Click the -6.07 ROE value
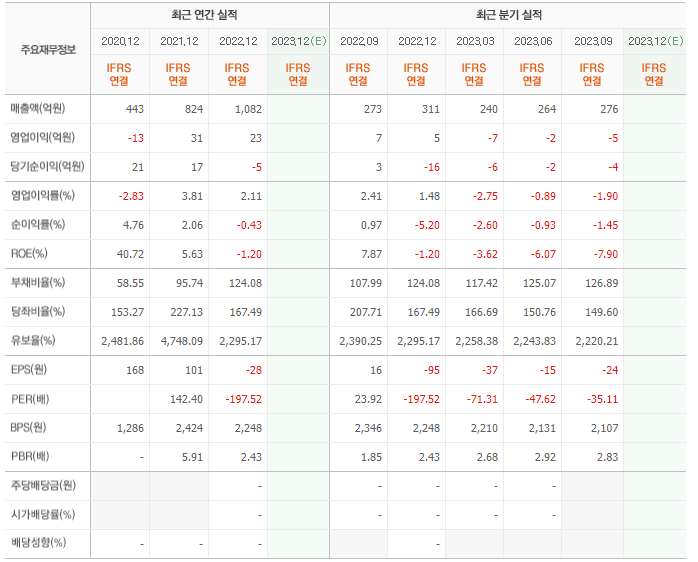Image resolution: width=698 pixels, height=562 pixels. pyautogui.click(x=544, y=254)
